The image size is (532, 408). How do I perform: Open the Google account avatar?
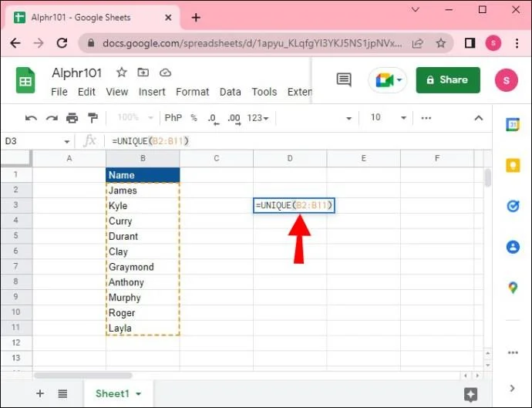(x=507, y=80)
